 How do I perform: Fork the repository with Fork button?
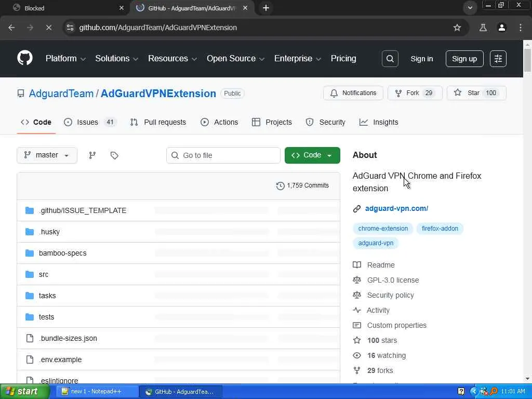point(415,93)
